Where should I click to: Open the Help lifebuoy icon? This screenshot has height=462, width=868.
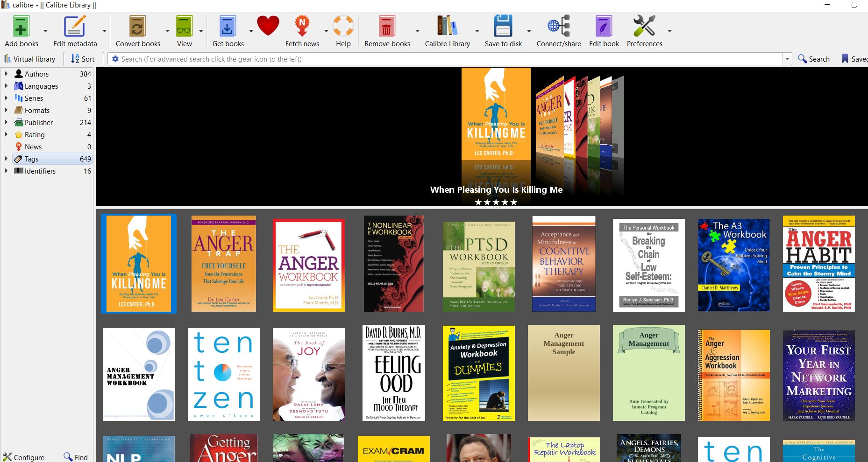343,26
